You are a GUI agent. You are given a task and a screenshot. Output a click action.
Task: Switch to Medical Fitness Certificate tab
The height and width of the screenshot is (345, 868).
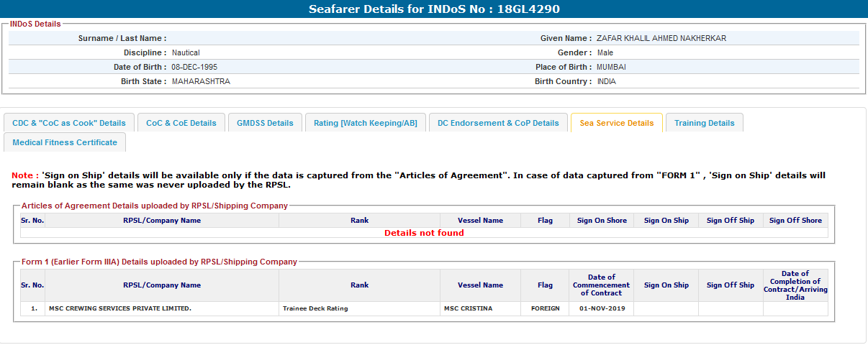click(65, 142)
